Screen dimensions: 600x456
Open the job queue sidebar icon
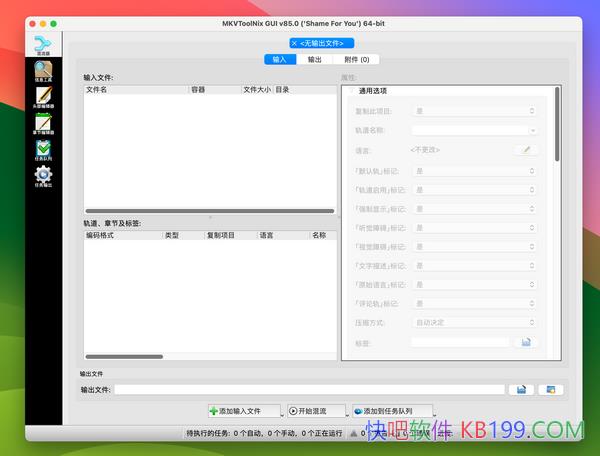pyautogui.click(x=43, y=151)
